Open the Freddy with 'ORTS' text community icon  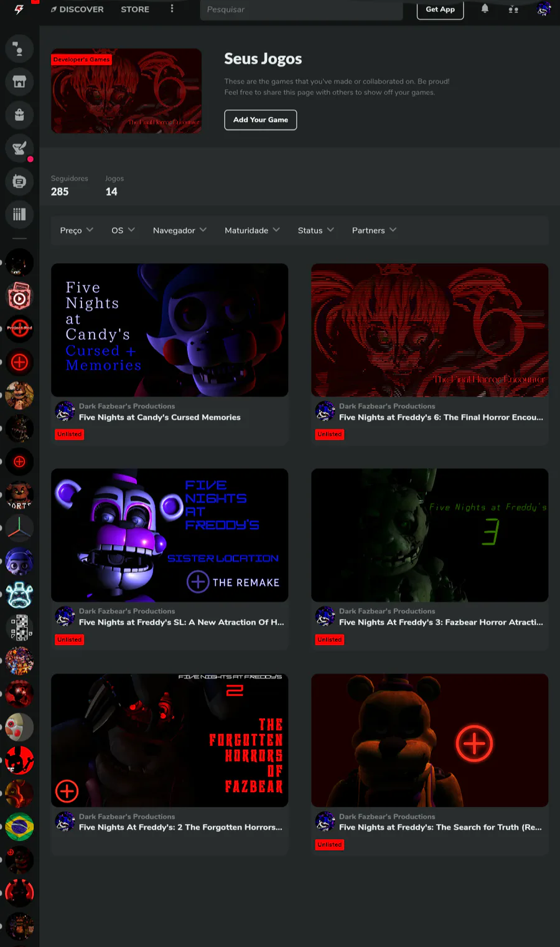coord(19,495)
